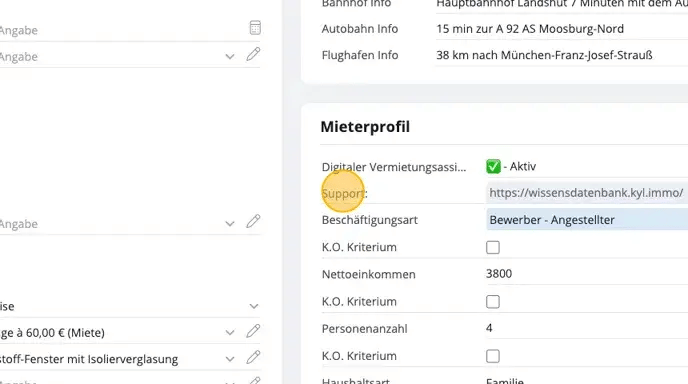Click the Support URL field wissensdatenbank.kyl.immo
This screenshot has width=688, height=384.
pos(587,193)
